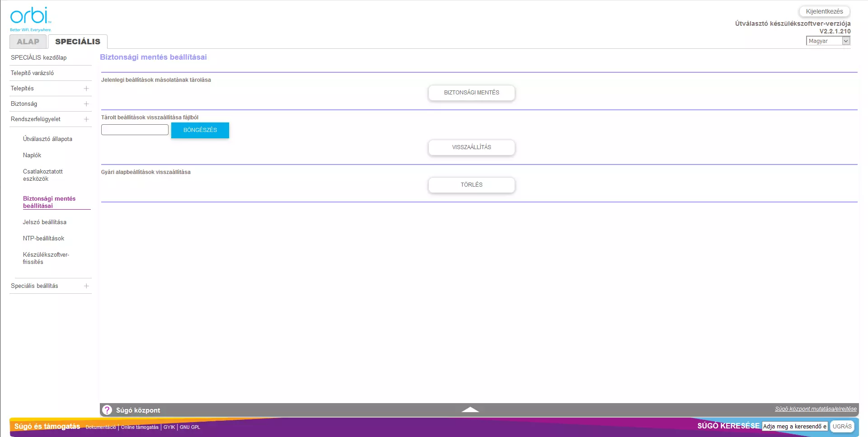
Task: Click the Súgó központ question mark icon
Action: point(107,410)
